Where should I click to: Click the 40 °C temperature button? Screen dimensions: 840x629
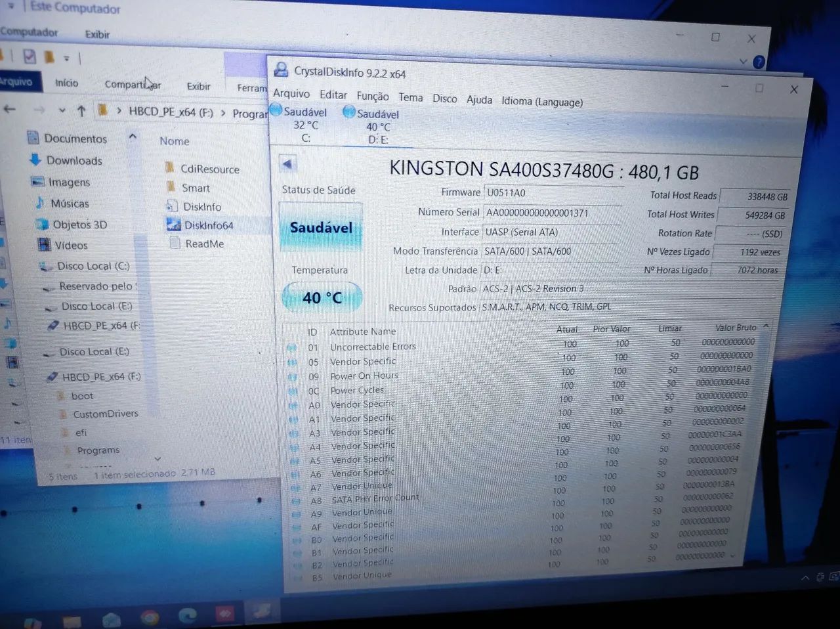[322, 297]
